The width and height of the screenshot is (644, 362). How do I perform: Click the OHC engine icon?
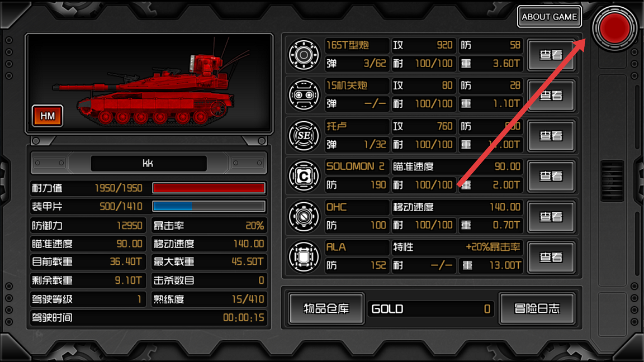coord(304,216)
